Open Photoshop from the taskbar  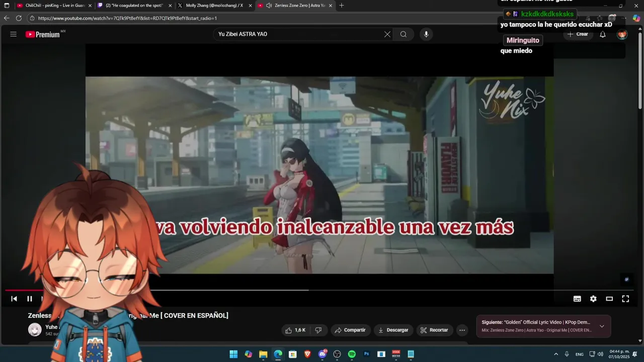[x=367, y=354]
